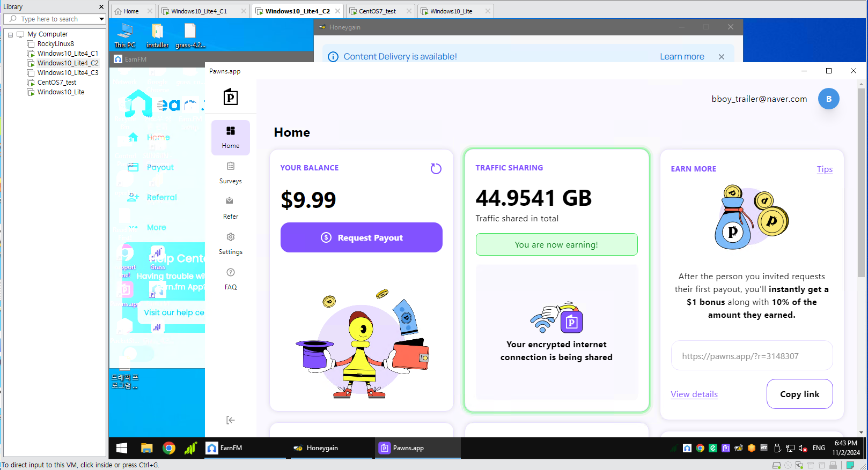Screen dimensions: 868x470
Task: Switch to EarnFM on the taskbar
Action: [245, 448]
